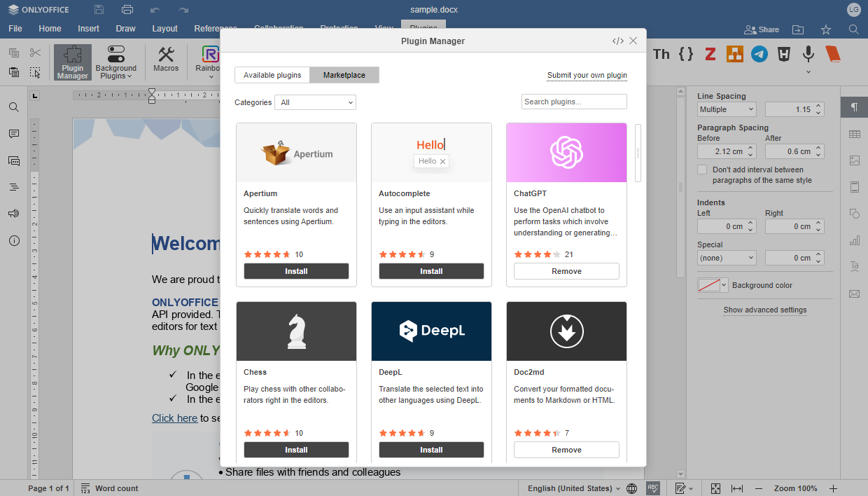Image resolution: width=868 pixels, height=496 pixels.
Task: Click the draw.io diagram plugin icon
Action: click(x=734, y=53)
